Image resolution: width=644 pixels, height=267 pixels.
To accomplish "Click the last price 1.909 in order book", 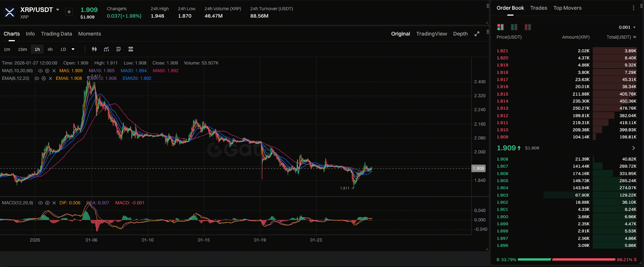I will click(506, 148).
